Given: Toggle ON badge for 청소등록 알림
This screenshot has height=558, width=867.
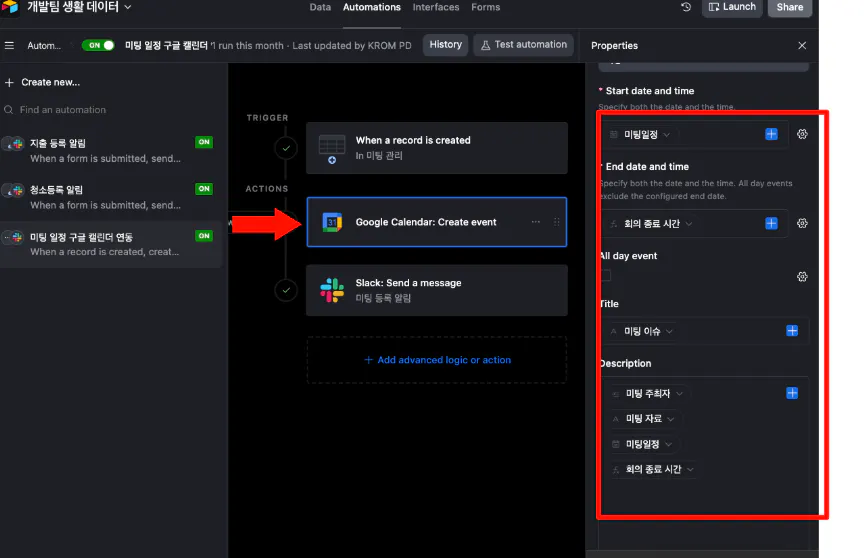Looking at the screenshot, I should click(x=204, y=189).
